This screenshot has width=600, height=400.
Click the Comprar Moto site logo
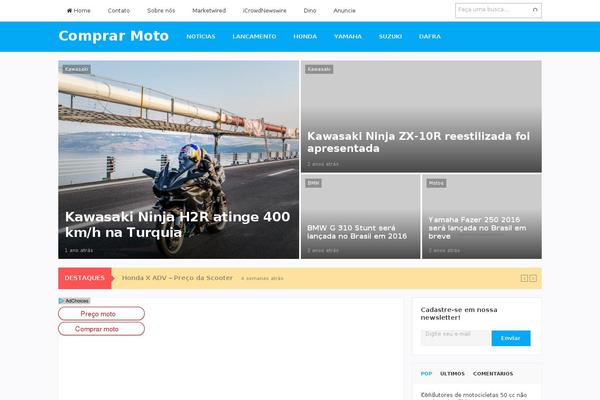coord(113,36)
